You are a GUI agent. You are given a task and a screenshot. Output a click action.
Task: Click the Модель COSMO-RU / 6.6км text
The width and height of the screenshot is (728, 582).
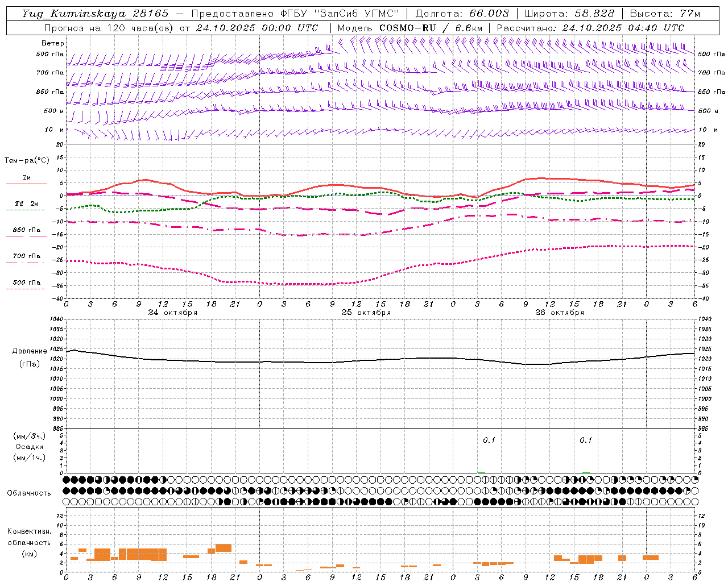[410, 28]
